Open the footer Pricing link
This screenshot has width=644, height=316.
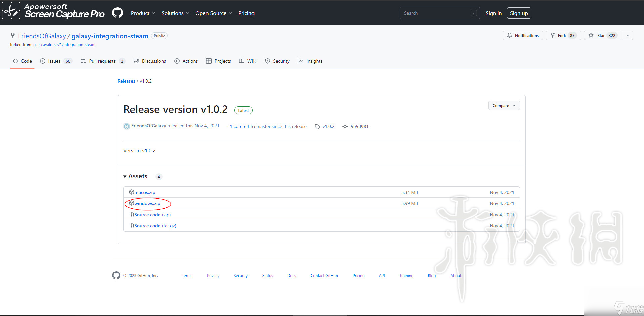coord(359,276)
